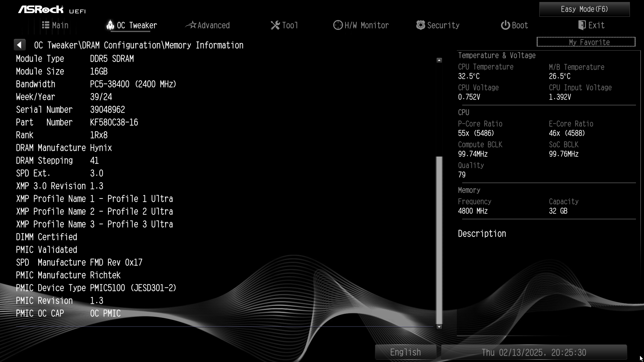Viewport: 644px width, 362px height.
Task: Click the Memory Frequency 4800 MHz value
Action: [x=473, y=211]
